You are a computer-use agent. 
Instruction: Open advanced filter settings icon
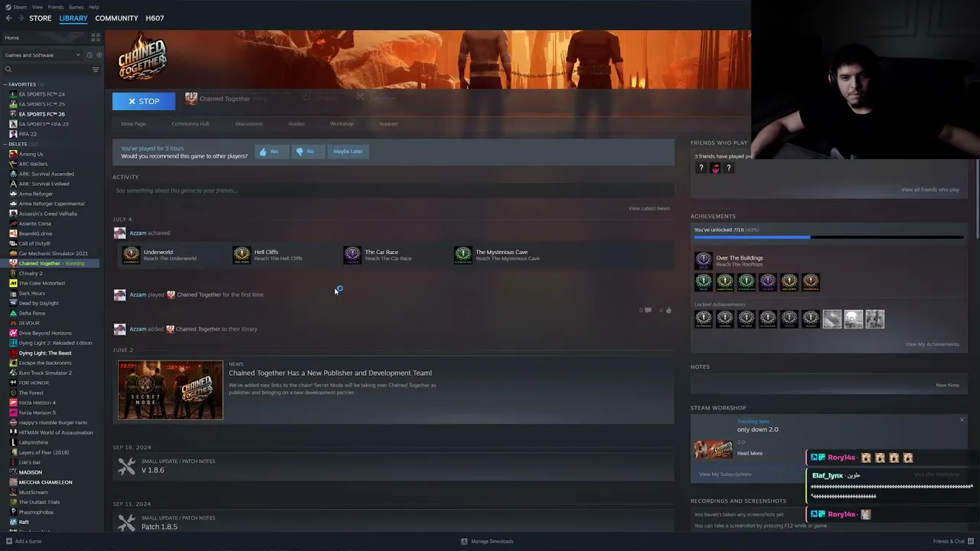point(96,70)
